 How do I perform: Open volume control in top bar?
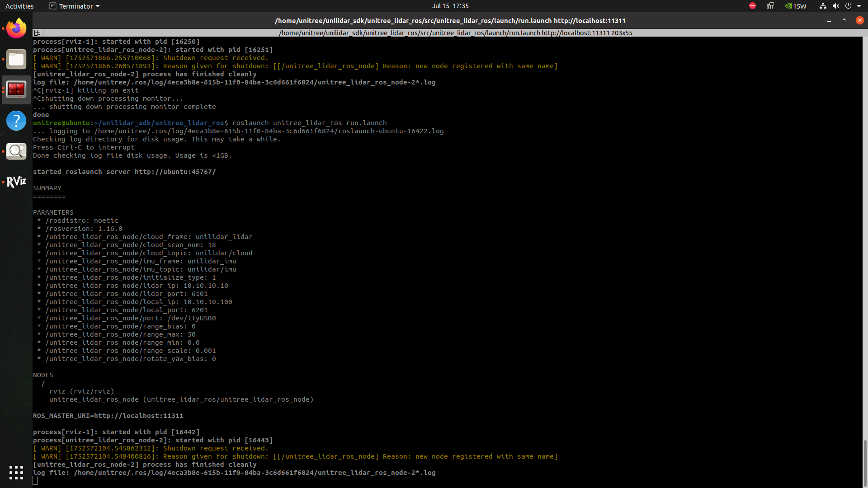[x=835, y=6]
